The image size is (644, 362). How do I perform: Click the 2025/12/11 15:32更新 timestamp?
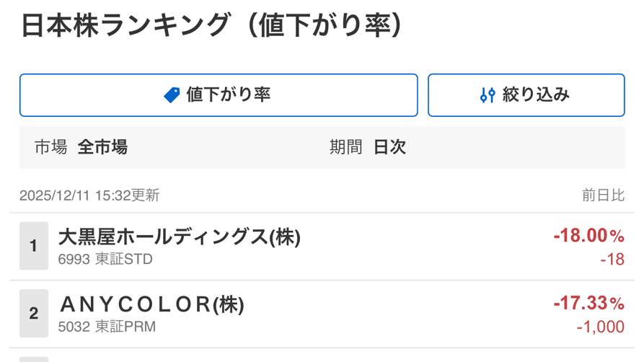(x=89, y=195)
